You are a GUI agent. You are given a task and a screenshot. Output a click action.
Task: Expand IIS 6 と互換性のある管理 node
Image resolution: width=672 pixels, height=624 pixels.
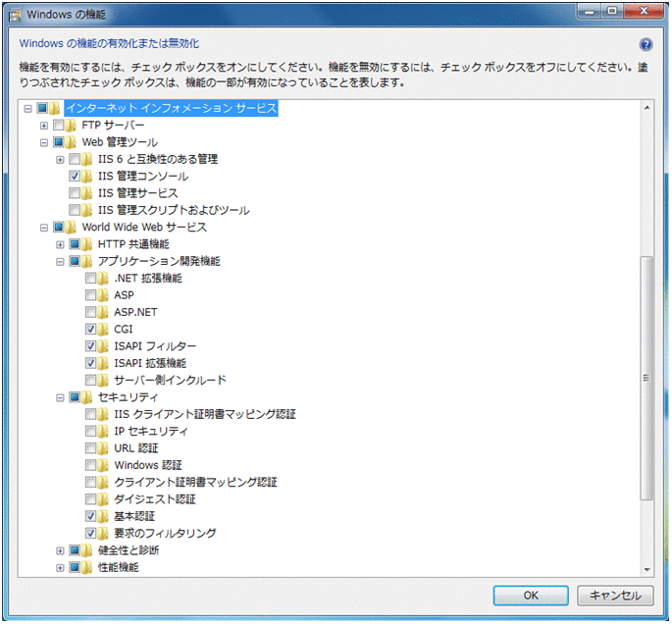[60, 160]
